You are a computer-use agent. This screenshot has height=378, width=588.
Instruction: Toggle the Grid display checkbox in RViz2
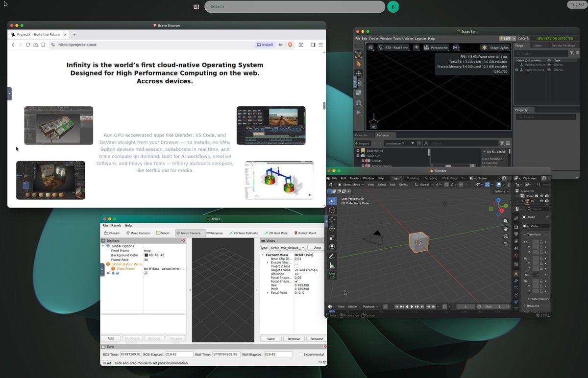[x=146, y=273]
